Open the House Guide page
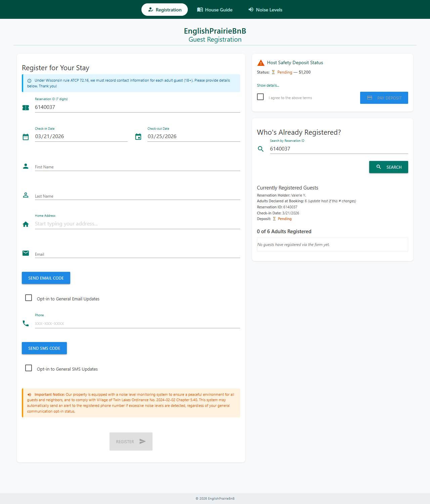Image resolution: width=430 pixels, height=504 pixels. [215, 9]
